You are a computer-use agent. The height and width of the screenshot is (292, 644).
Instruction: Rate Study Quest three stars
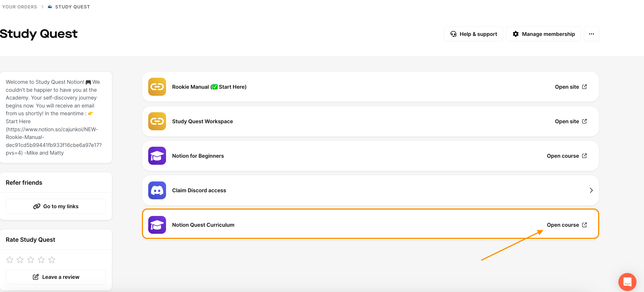[31, 260]
